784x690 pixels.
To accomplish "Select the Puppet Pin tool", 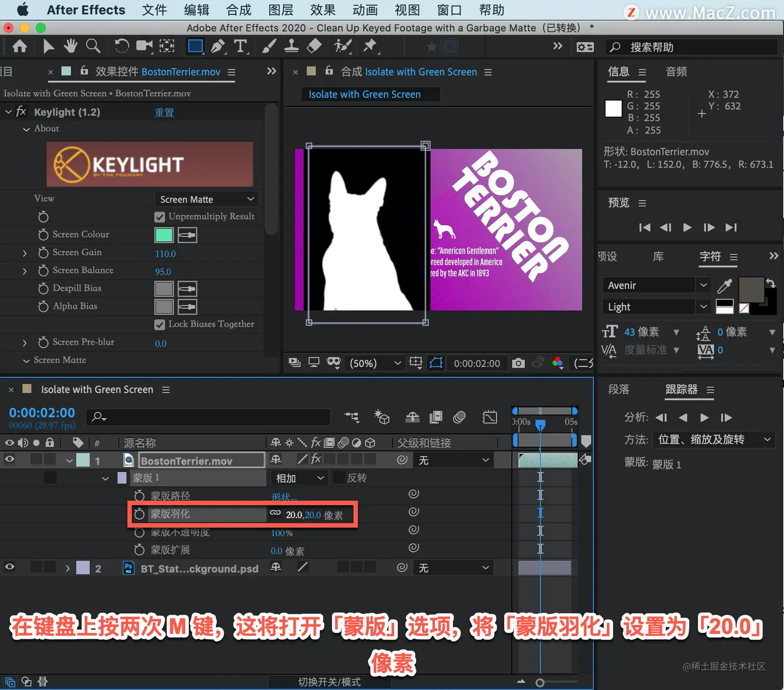I will pyautogui.click(x=370, y=47).
